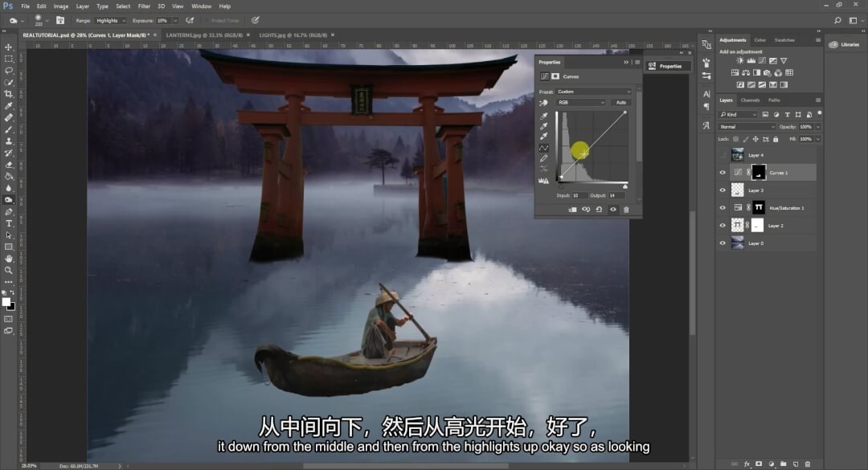The width and height of the screenshot is (868, 470).
Task: Switch to LANTERNS.jpg document tab
Action: pyautogui.click(x=204, y=35)
